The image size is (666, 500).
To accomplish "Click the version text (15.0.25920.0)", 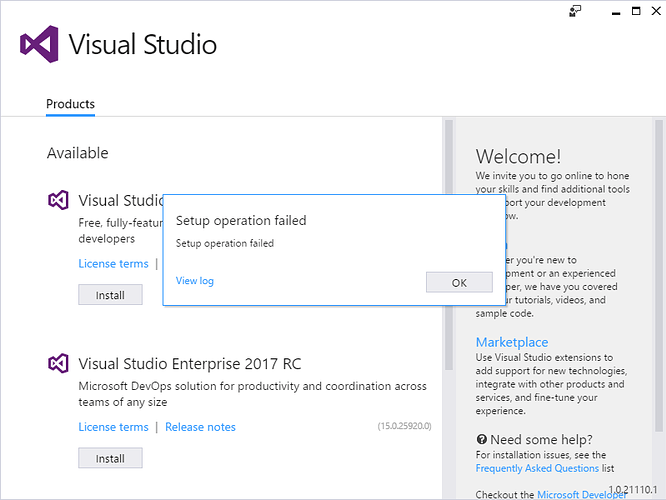I will click(x=404, y=426).
